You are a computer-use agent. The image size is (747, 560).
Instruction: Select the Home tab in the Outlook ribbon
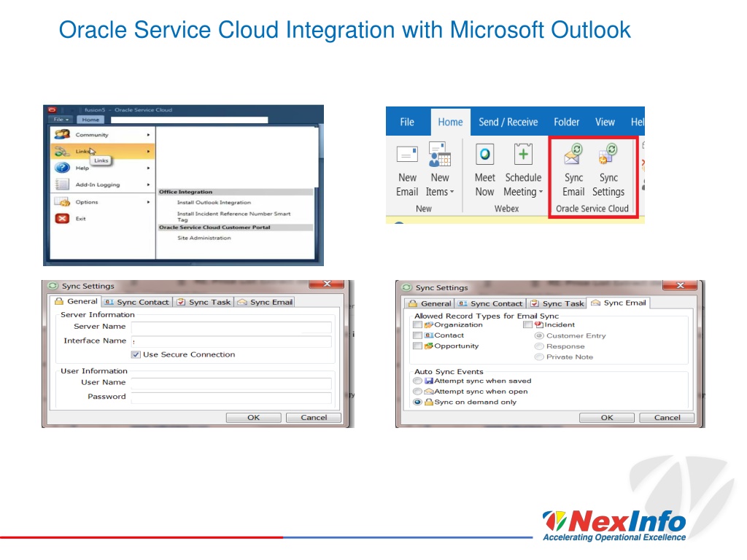[450, 122]
